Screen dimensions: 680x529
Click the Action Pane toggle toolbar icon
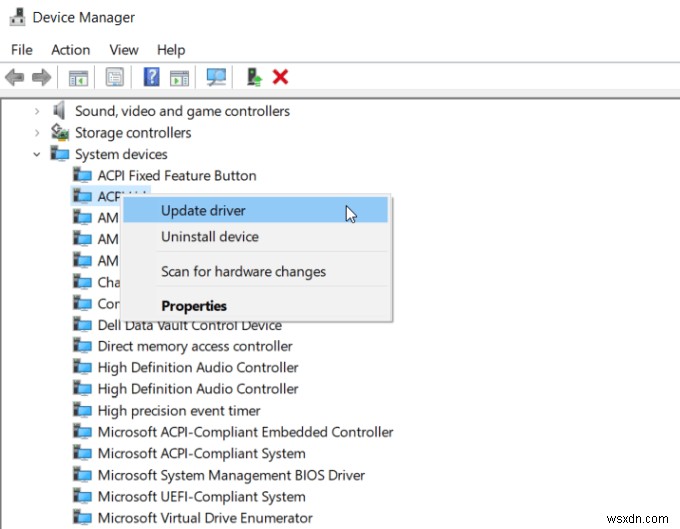(x=179, y=78)
